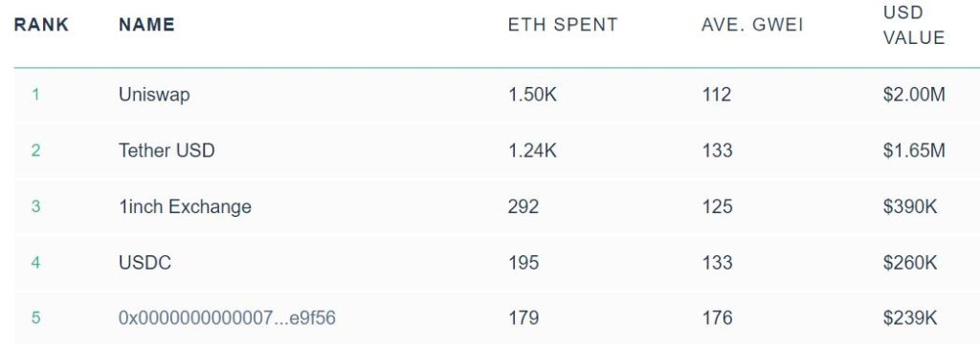The image size is (980, 345).
Task: Sort by USD VALUE column header
Action: (x=914, y=25)
